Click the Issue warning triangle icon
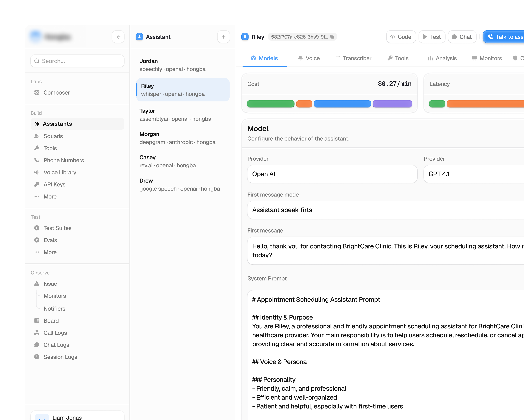 click(37, 284)
